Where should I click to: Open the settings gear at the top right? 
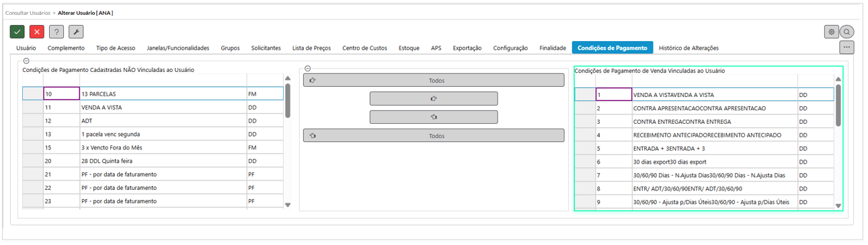pyautogui.click(x=832, y=32)
